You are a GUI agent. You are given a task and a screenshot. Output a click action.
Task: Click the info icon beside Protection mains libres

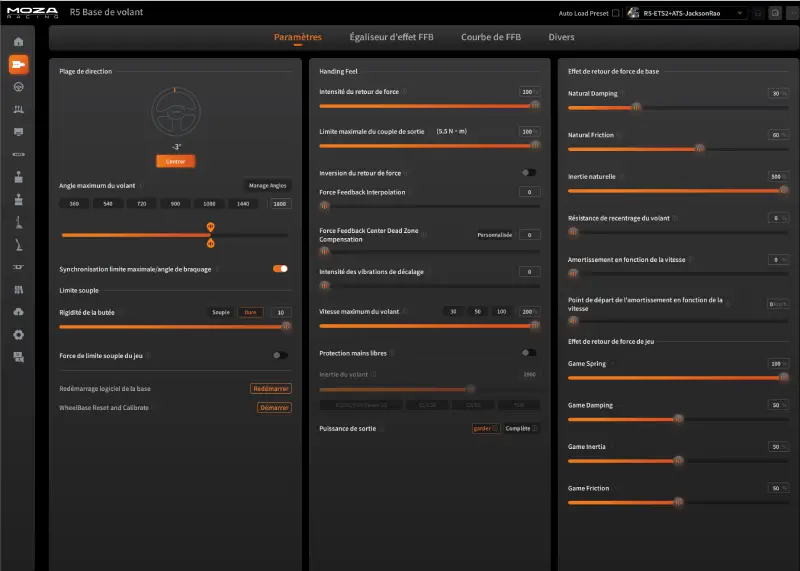point(392,353)
